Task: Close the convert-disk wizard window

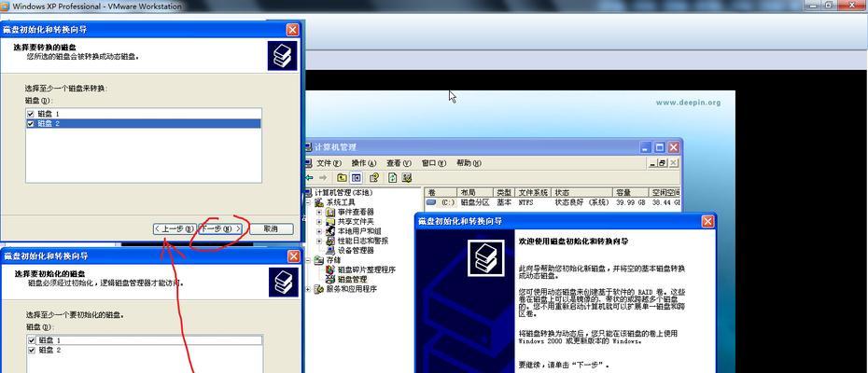Action: [292, 30]
